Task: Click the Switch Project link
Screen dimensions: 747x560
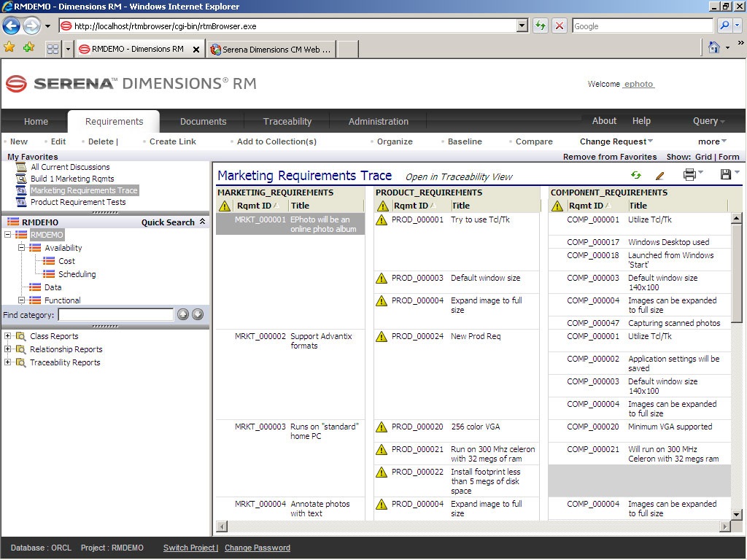Action: (190, 548)
